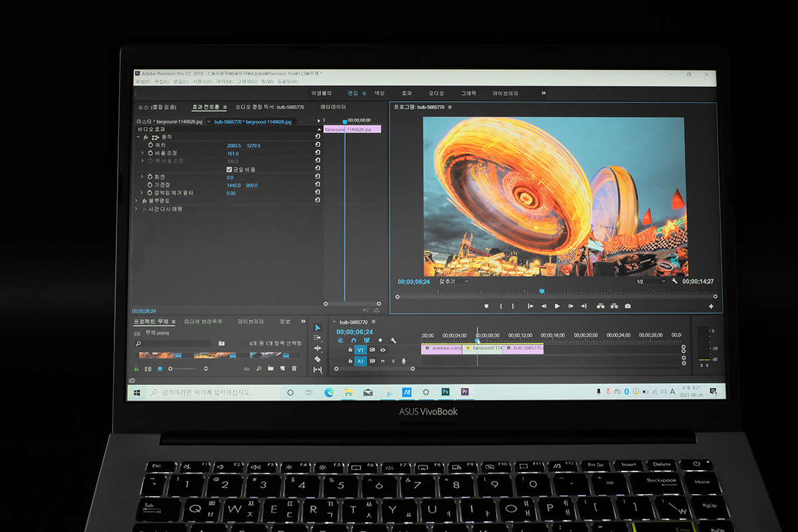Open the 클립(C) menu

(180, 81)
